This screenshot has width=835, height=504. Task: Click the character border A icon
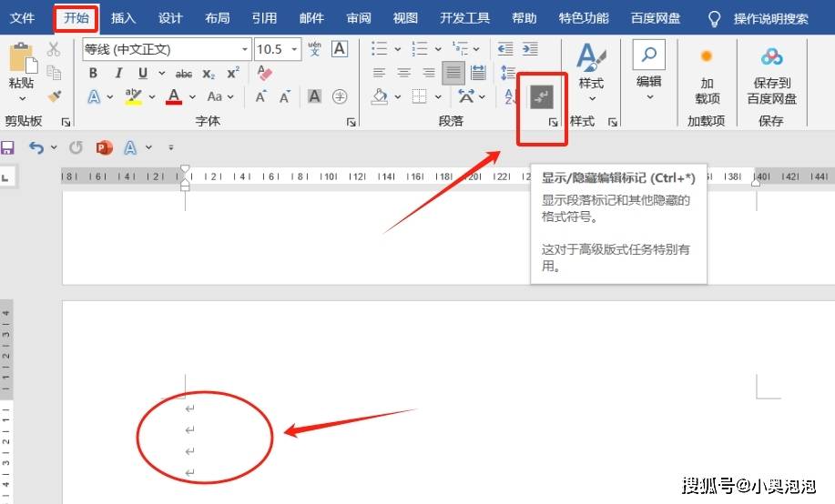click(340, 49)
